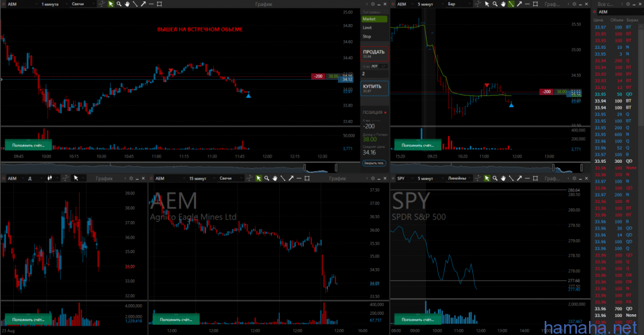Click the blue buy marker triangle on 1-minute chart
644x335 pixels.
[248, 96]
